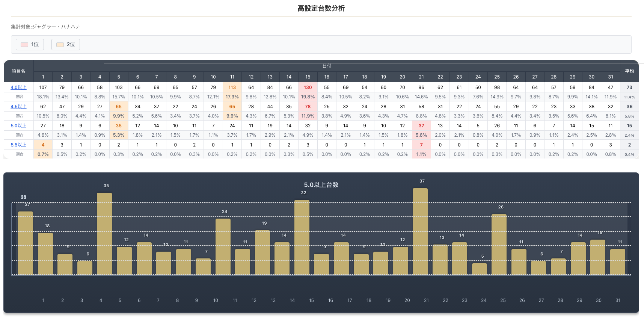Open the 4.5以上 row link
Viewport: 644px width, 317px height.
[18, 107]
